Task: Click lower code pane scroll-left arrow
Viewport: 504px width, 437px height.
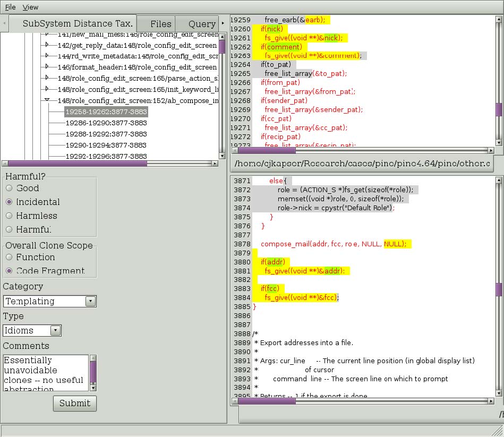Action: point(235,401)
